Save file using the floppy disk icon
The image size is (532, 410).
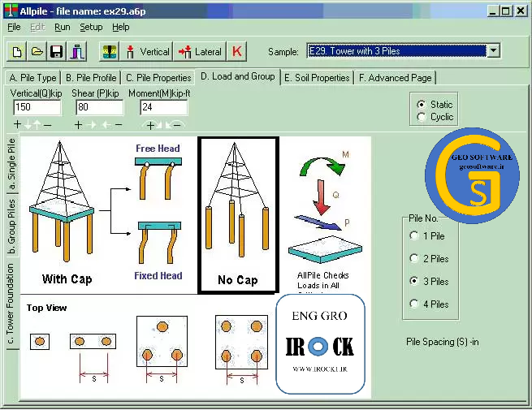(x=57, y=52)
